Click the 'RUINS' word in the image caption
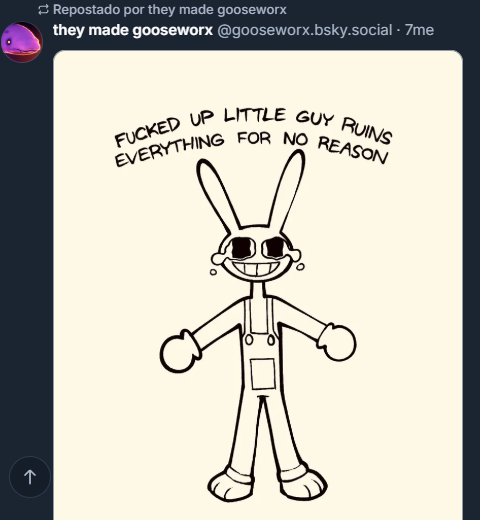 pyautogui.click(x=367, y=131)
